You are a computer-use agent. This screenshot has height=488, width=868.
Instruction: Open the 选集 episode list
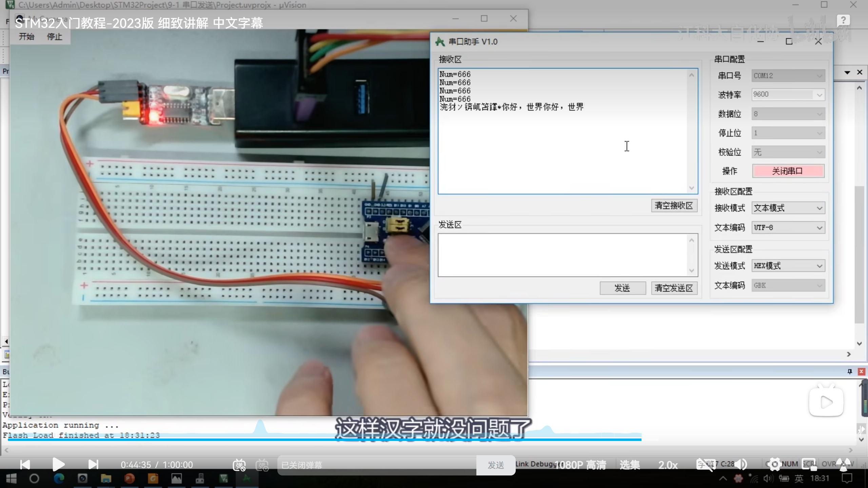pyautogui.click(x=630, y=465)
